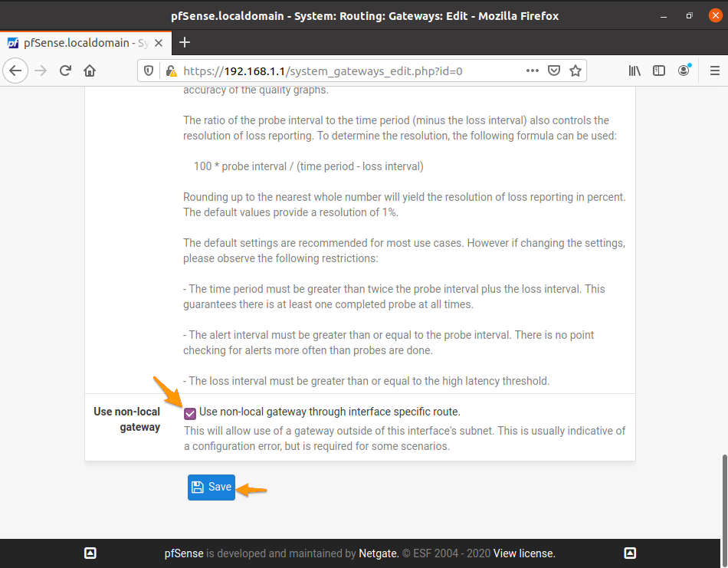Open the View license link
The height and width of the screenshot is (568, 728).
tap(524, 553)
